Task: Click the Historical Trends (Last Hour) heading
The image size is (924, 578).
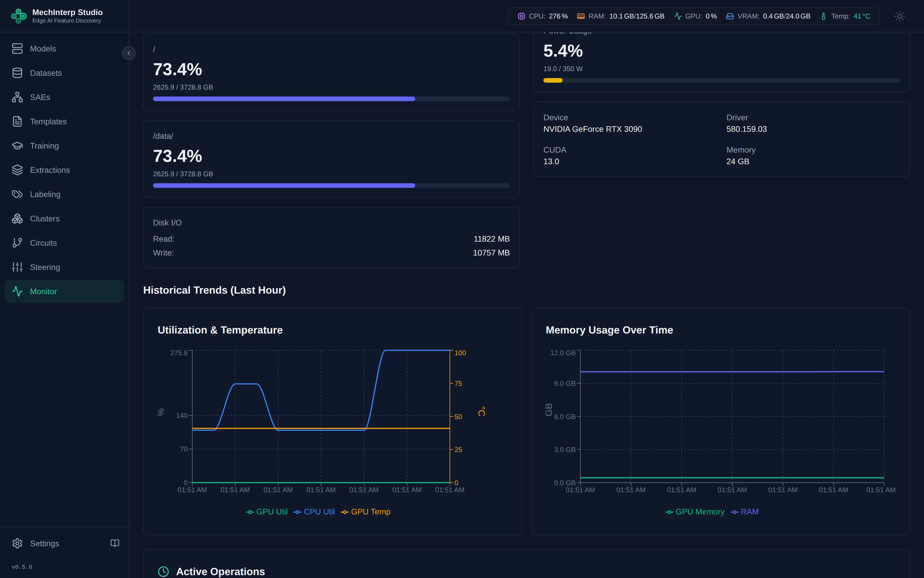Action: [x=214, y=290]
